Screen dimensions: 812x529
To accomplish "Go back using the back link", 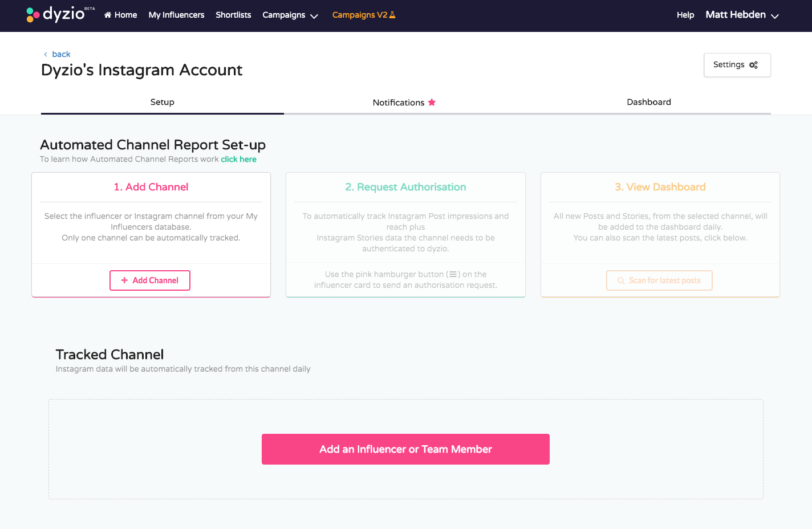I will click(57, 54).
